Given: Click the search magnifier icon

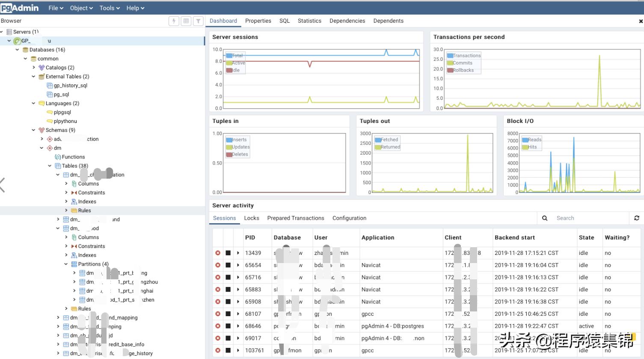Looking at the screenshot, I should click(x=545, y=218).
